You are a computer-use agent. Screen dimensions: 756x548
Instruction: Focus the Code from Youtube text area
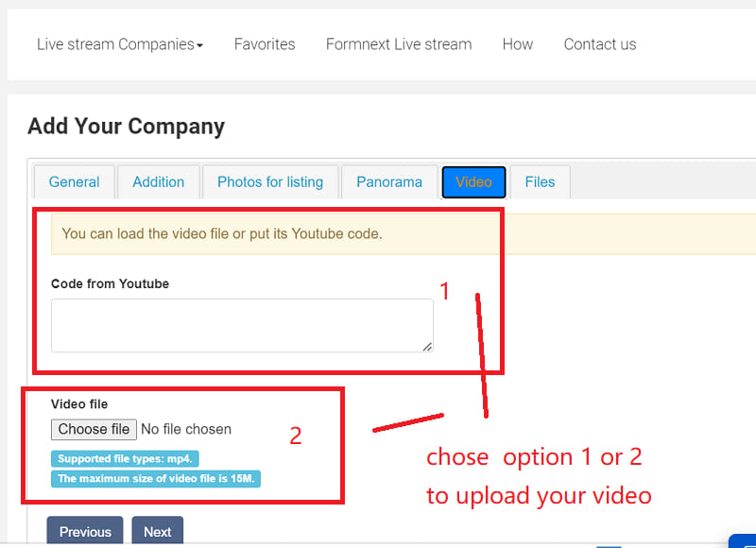pyautogui.click(x=242, y=325)
